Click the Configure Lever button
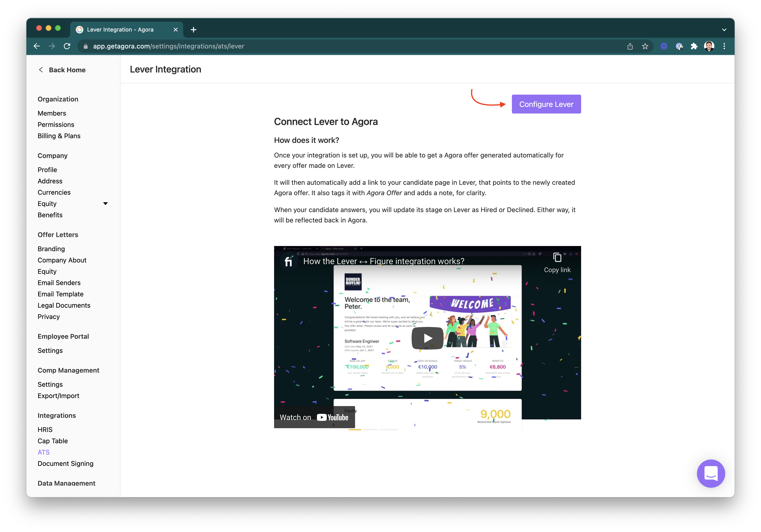The width and height of the screenshot is (761, 532). [546, 104]
